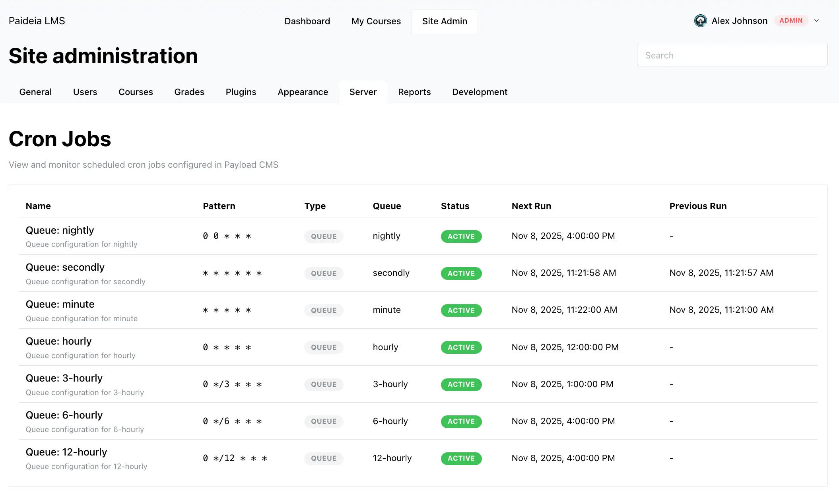Viewport: 839px width, 504px height.
Task: Open the Dashboard nav item
Action: [307, 21]
